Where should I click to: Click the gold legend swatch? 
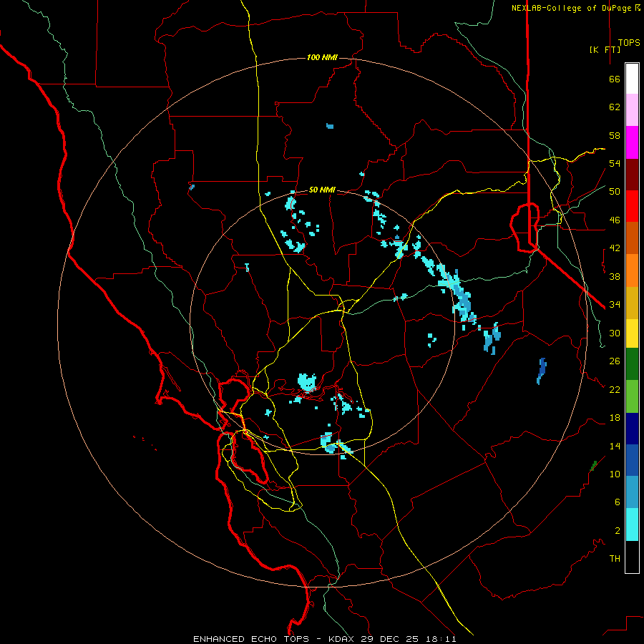pos(632,303)
